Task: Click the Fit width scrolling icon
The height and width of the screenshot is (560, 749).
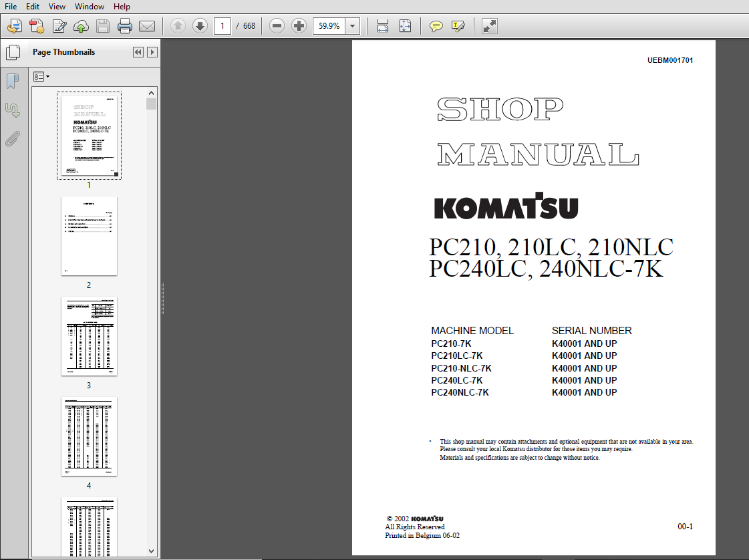Action: click(x=383, y=26)
